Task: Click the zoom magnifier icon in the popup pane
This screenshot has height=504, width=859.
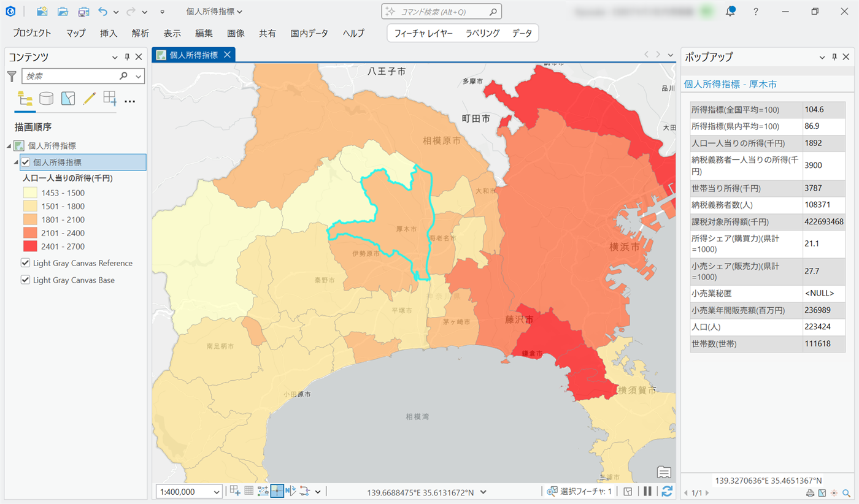Action: click(847, 493)
